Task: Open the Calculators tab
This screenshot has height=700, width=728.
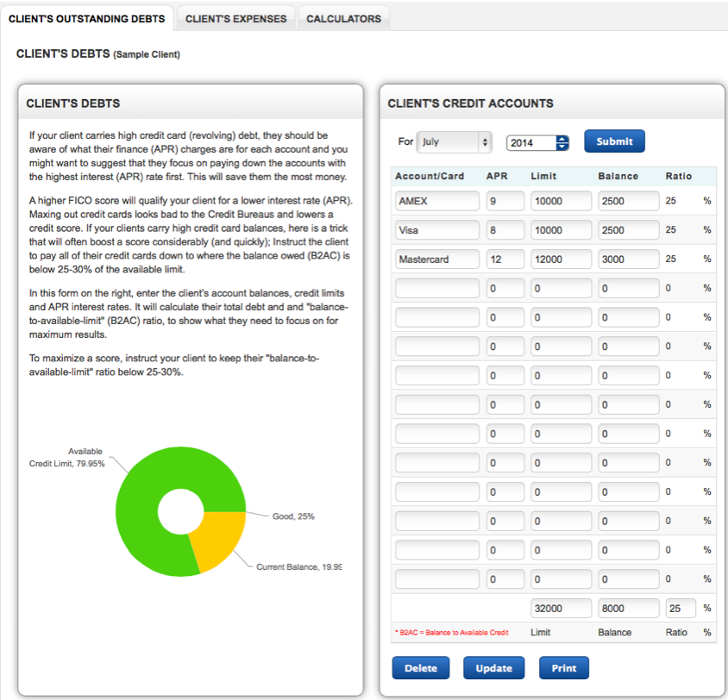Action: pos(343,18)
